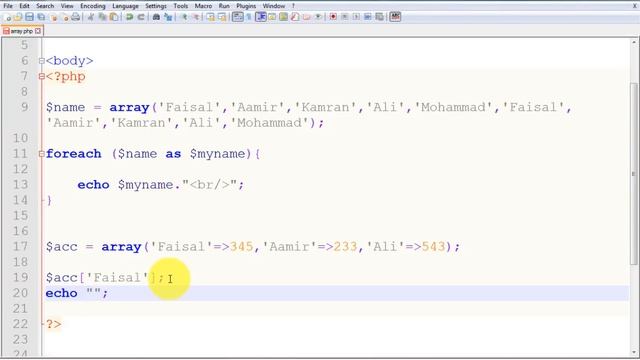Open the Search menu
640x360 pixels.
click(45, 6)
